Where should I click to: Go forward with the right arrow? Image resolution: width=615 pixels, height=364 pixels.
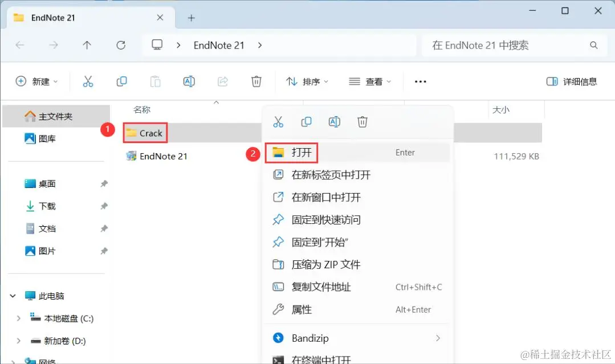pyautogui.click(x=54, y=45)
